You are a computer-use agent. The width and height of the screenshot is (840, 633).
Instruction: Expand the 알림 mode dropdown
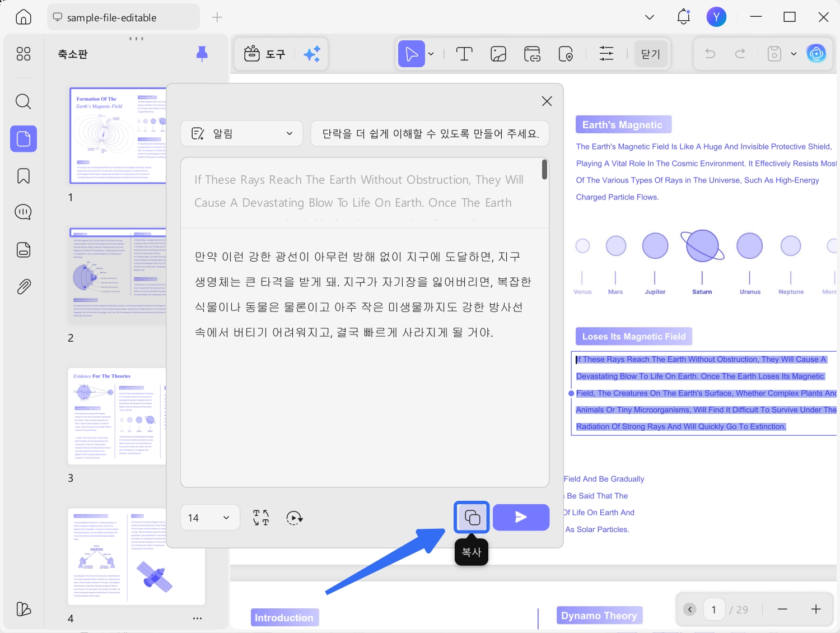click(242, 133)
